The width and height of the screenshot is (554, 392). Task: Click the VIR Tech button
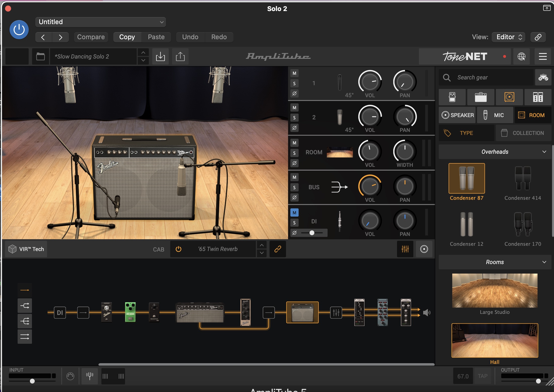[x=26, y=249]
